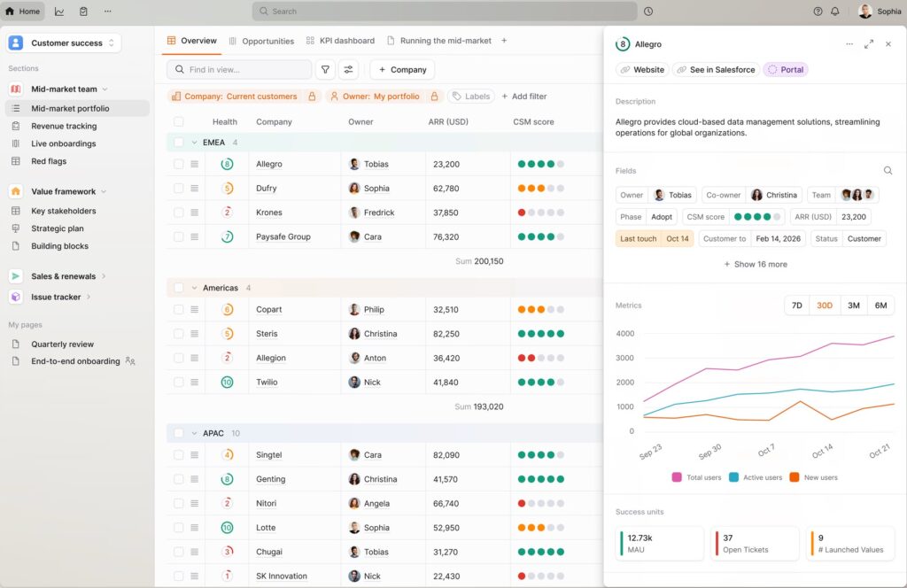Expand the Sales & renewals section
The width and height of the screenshot is (907, 588).
(104, 276)
